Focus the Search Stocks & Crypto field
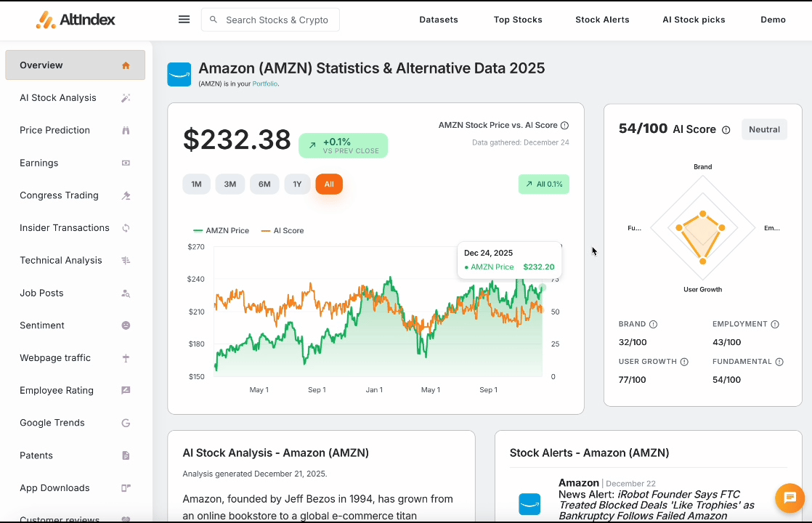The height and width of the screenshot is (523, 812). (270, 20)
